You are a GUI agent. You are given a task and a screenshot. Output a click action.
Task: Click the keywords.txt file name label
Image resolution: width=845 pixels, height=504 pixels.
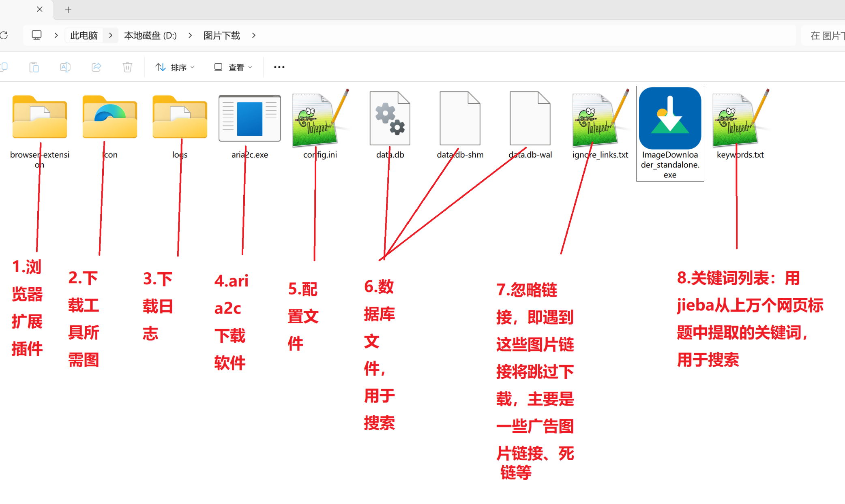pos(740,155)
